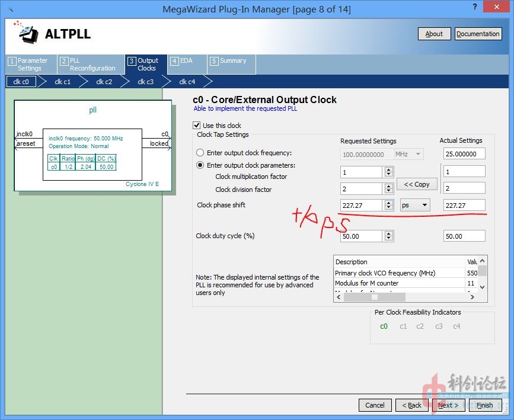Select Enter output clock frequency radio

coord(200,153)
